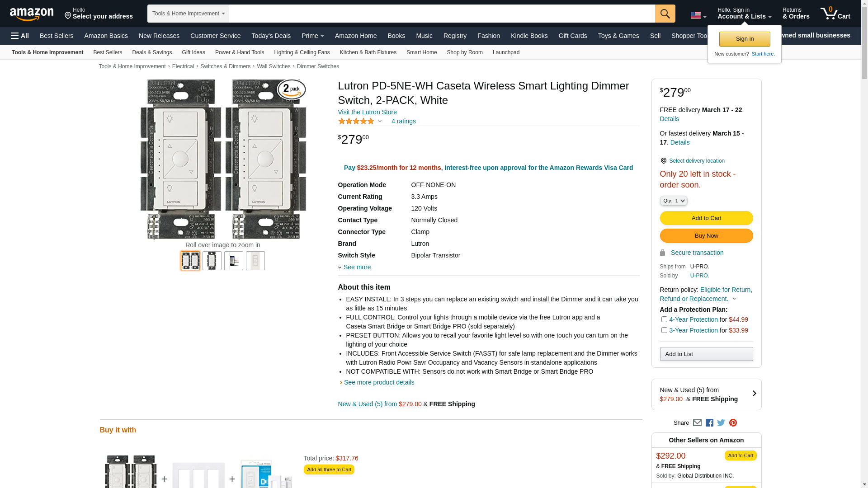
Task: Open the shopping cart
Action: click(x=835, y=14)
